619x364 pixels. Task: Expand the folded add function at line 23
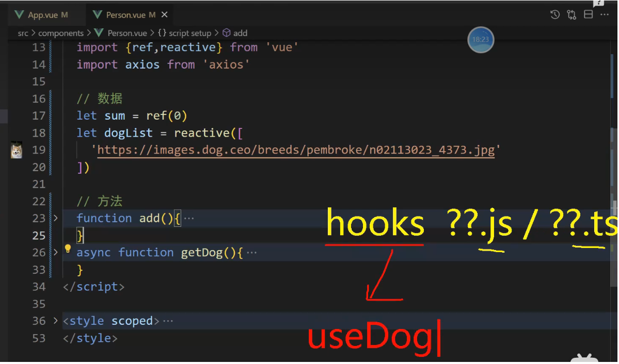pos(55,218)
